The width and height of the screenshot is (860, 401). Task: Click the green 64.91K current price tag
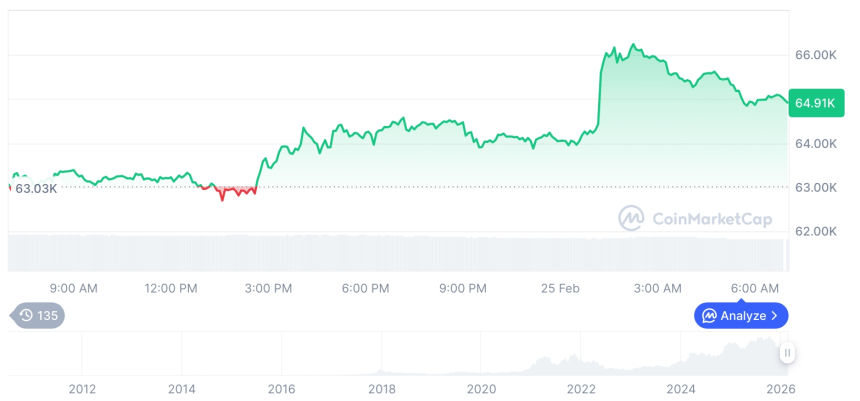pyautogui.click(x=814, y=102)
